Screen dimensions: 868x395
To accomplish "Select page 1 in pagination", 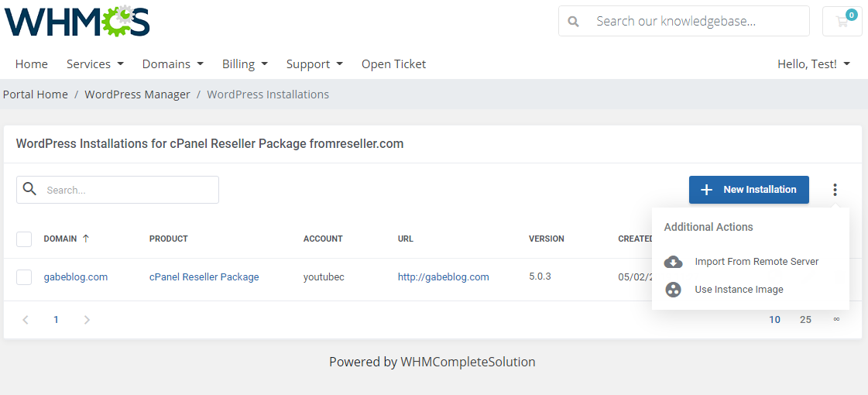I will [56, 320].
